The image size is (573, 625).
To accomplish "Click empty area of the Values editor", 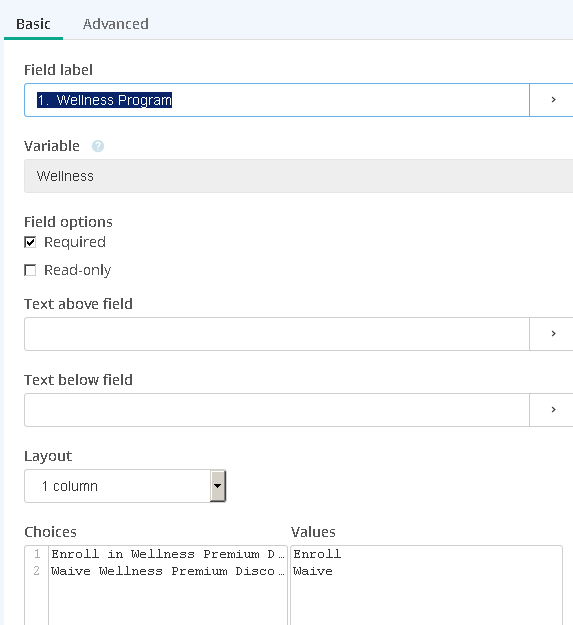I will [x=426, y=602].
